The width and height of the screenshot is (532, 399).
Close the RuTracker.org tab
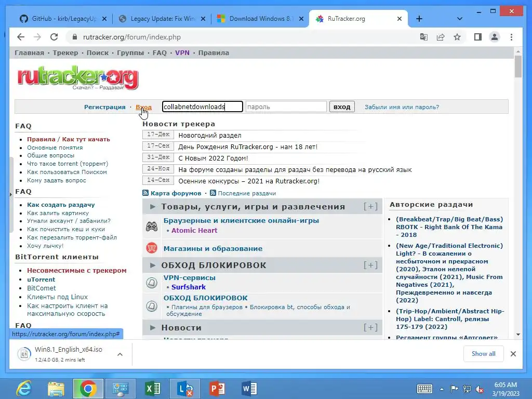click(400, 19)
